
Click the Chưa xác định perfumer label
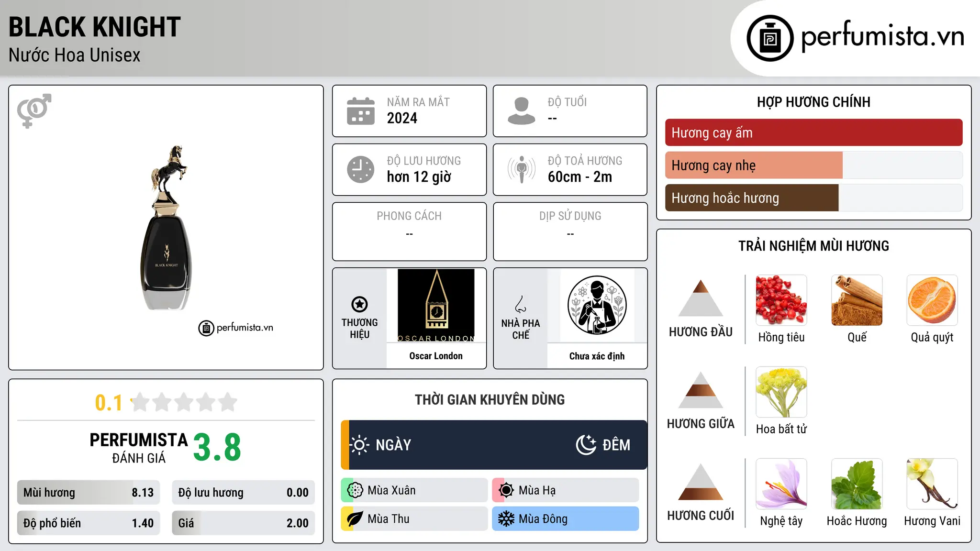(597, 356)
